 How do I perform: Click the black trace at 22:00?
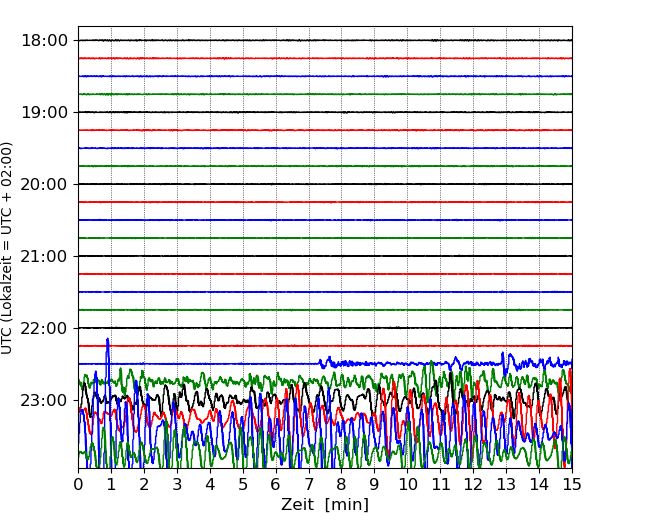click(325, 328)
